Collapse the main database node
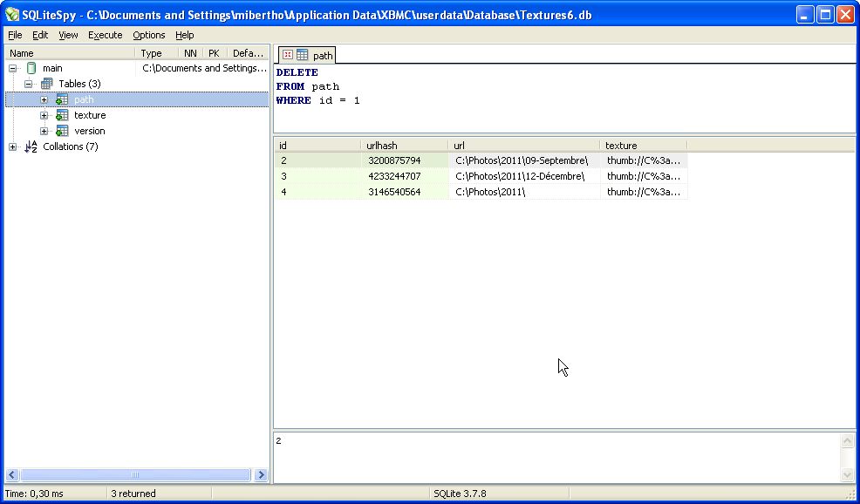 coord(12,69)
